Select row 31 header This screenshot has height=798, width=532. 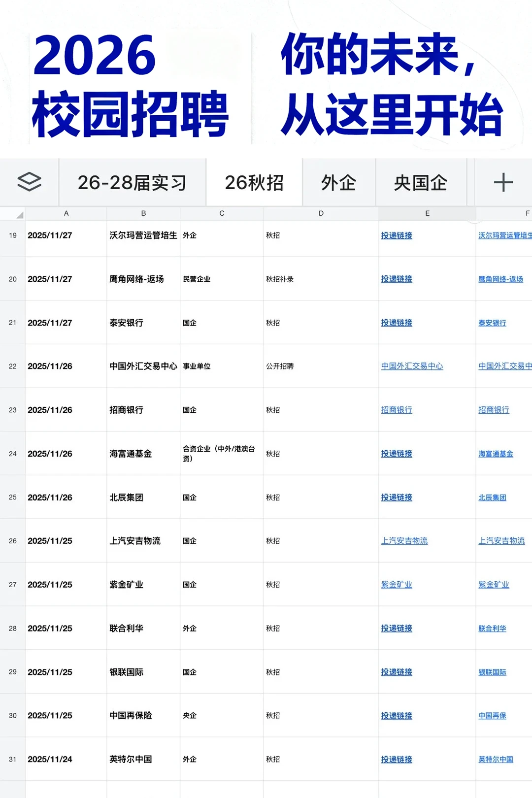click(x=13, y=759)
